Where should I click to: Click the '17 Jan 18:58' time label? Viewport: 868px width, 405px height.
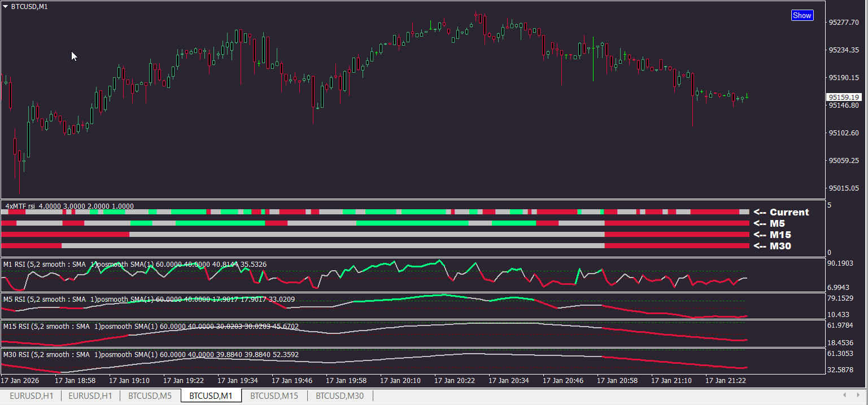click(75, 381)
